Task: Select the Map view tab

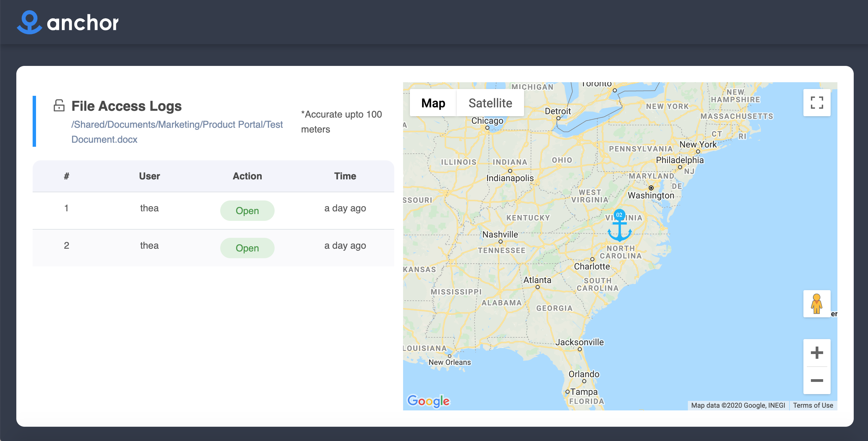Action: tap(433, 103)
